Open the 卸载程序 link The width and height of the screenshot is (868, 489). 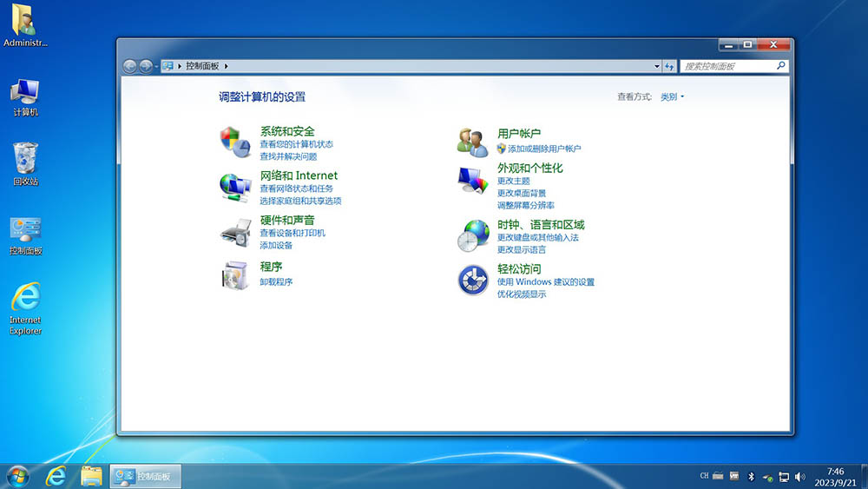[x=276, y=282]
